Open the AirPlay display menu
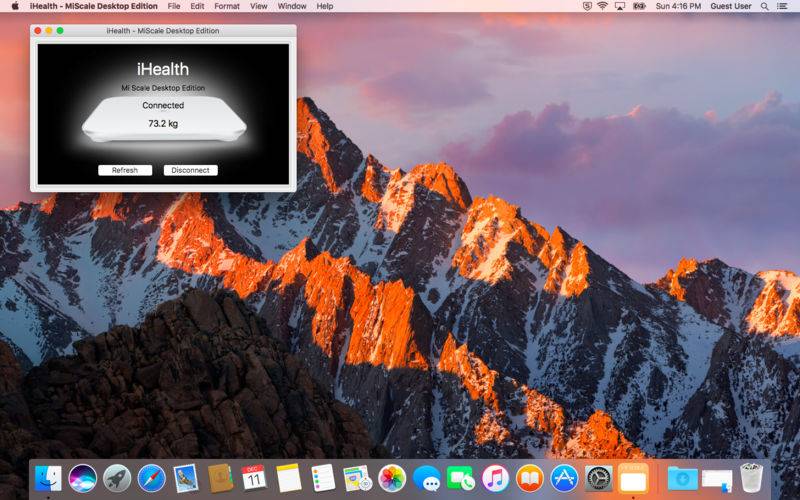This screenshot has width=800, height=500. pyautogui.click(x=620, y=6)
